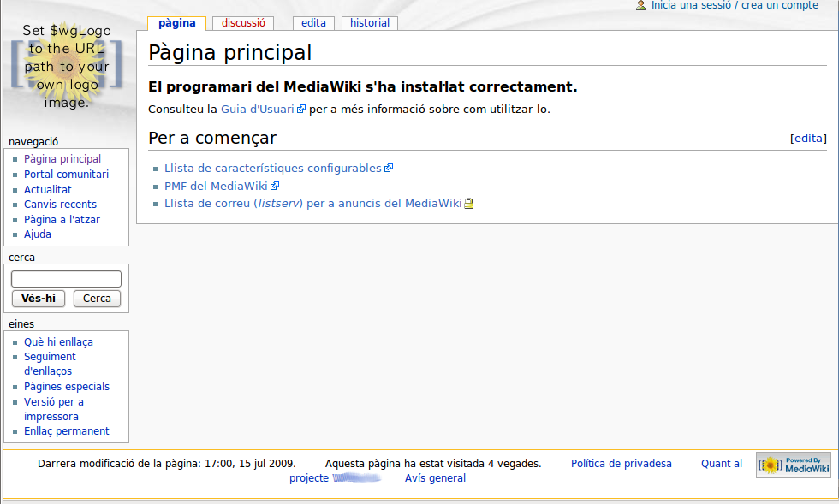The height and width of the screenshot is (504, 839).
Task: Open the PMF del MediaWiki link
Action: click(x=216, y=187)
